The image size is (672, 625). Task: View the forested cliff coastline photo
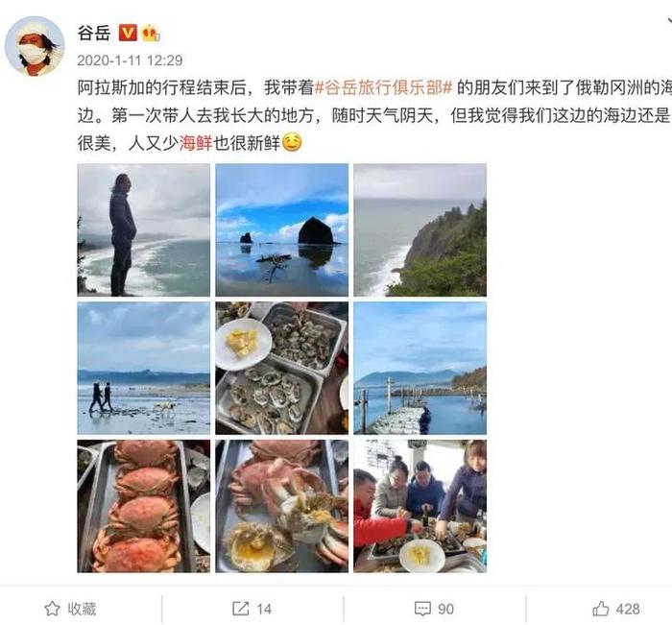420,230
